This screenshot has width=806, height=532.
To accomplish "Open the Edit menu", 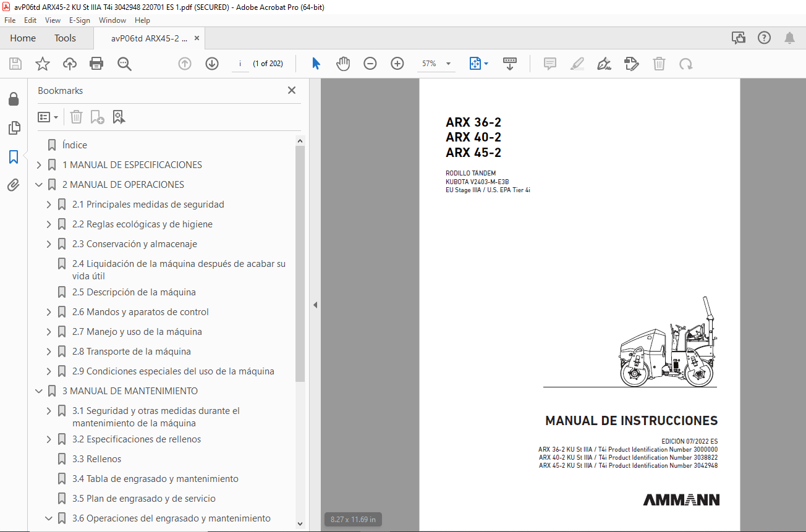I will point(30,20).
